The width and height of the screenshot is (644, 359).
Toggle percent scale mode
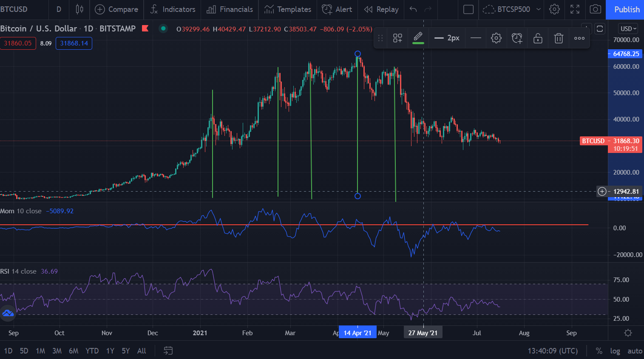click(599, 351)
